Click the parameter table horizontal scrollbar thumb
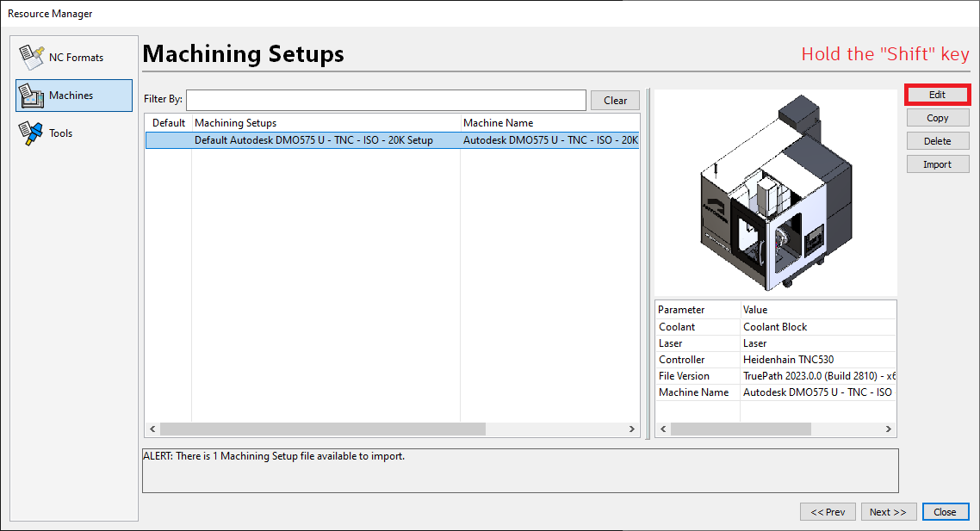980x531 pixels. (741, 429)
